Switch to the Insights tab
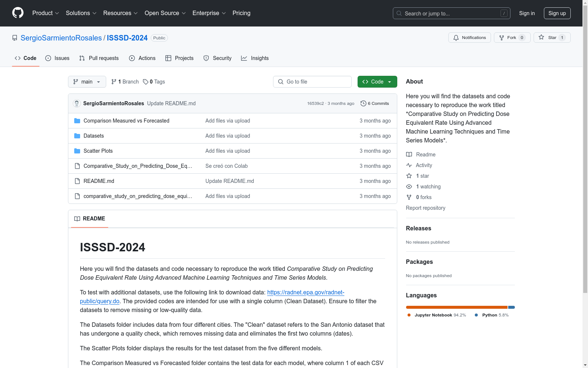 [255, 58]
